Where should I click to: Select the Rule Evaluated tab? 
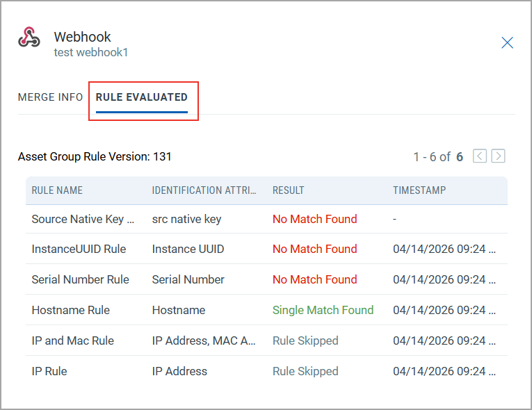(141, 97)
